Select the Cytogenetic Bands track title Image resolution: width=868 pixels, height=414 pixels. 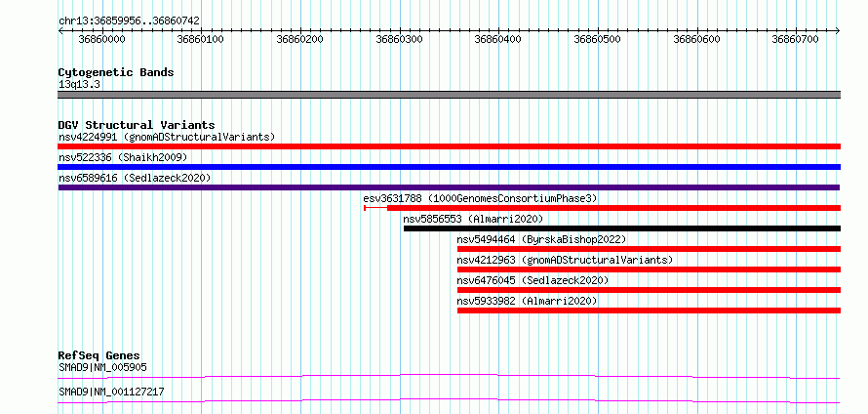pos(116,72)
